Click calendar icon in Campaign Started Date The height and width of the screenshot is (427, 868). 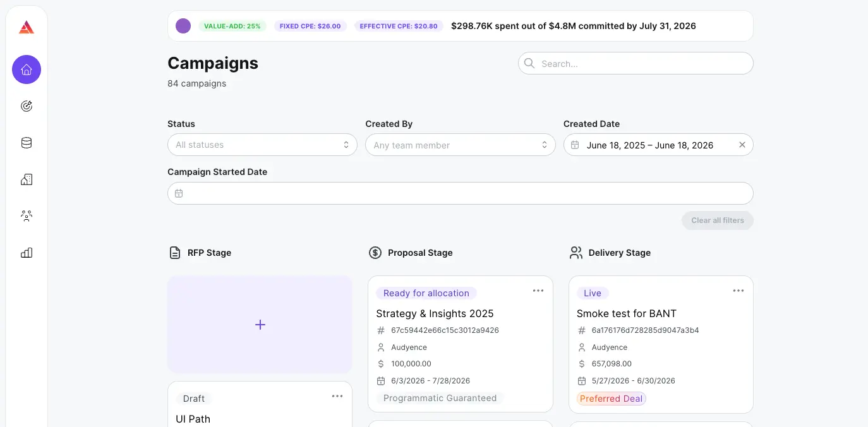click(x=179, y=193)
